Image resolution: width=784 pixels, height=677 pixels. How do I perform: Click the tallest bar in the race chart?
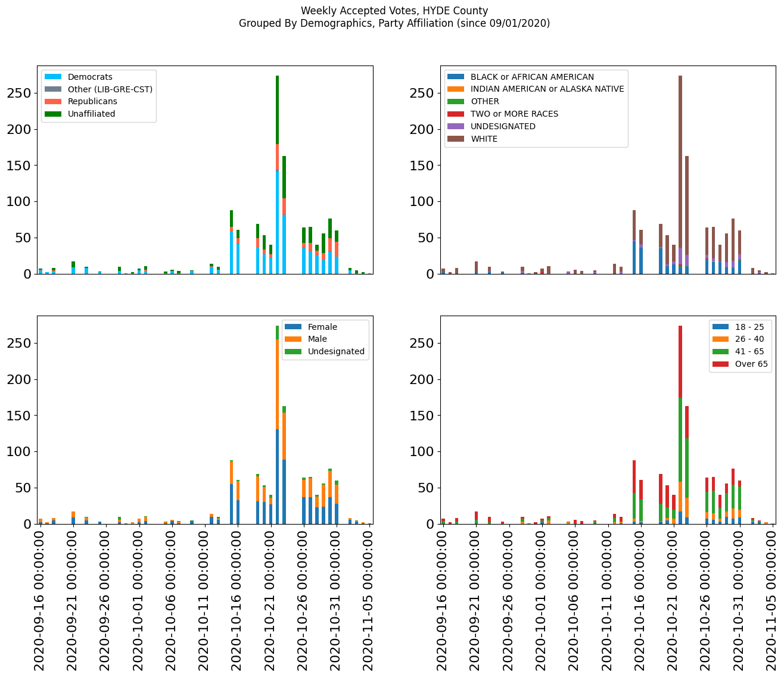[x=680, y=174]
